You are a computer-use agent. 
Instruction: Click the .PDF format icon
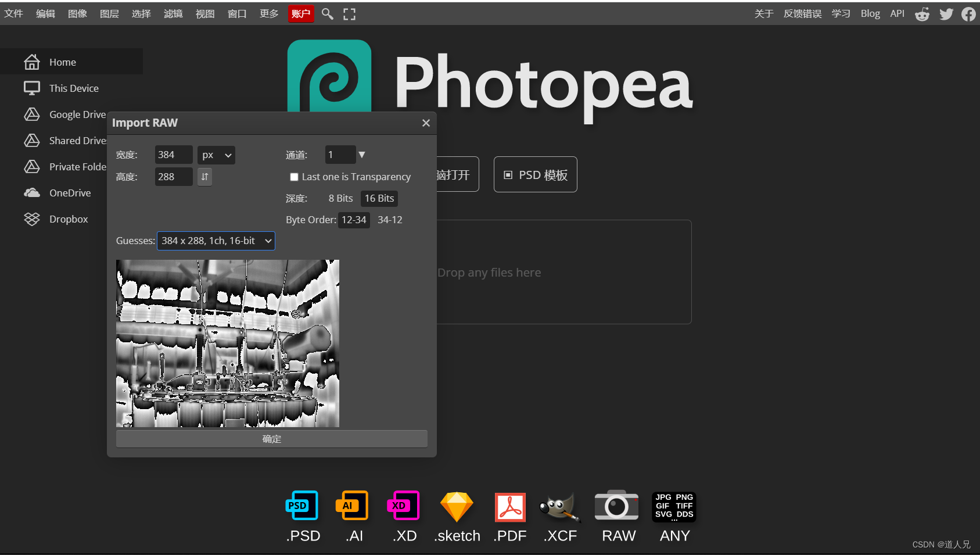coord(510,507)
